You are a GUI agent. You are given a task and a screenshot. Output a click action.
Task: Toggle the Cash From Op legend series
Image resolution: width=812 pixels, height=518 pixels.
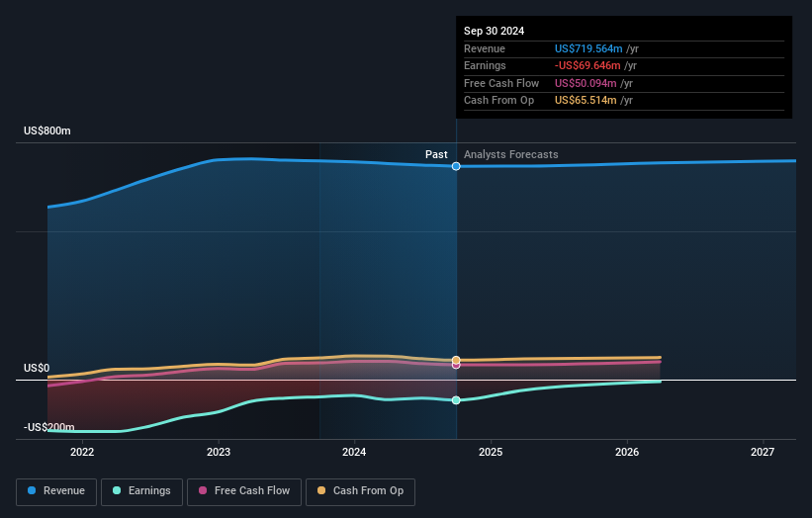(x=360, y=491)
